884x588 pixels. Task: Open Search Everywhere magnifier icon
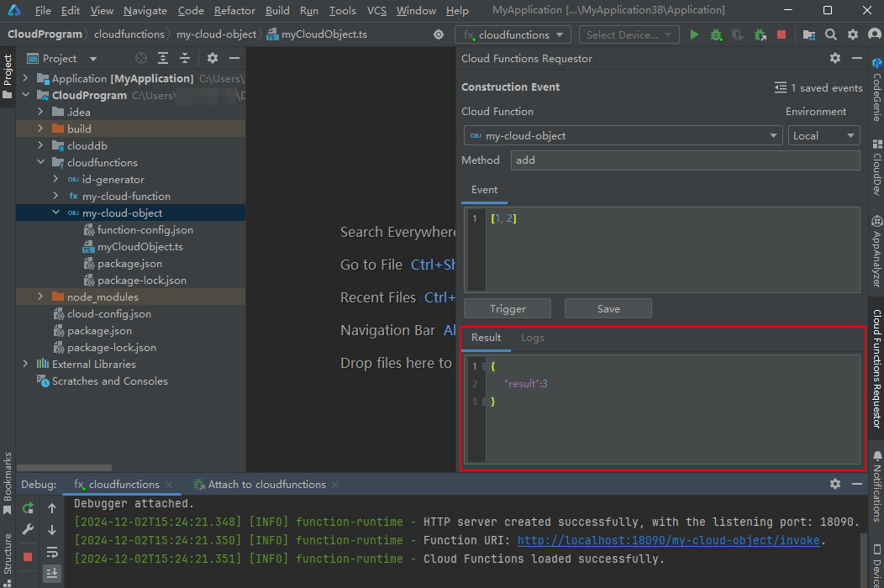(x=831, y=34)
